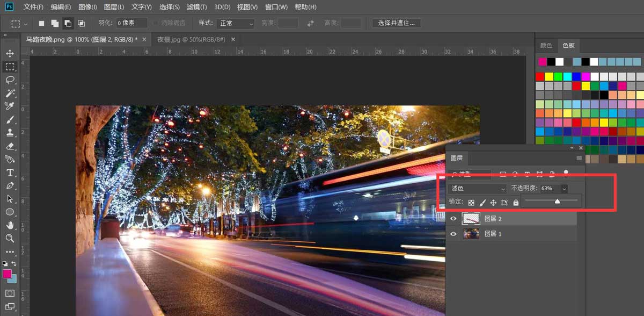
Task: Open the Layers panel menu icon
Action: pyautogui.click(x=579, y=158)
